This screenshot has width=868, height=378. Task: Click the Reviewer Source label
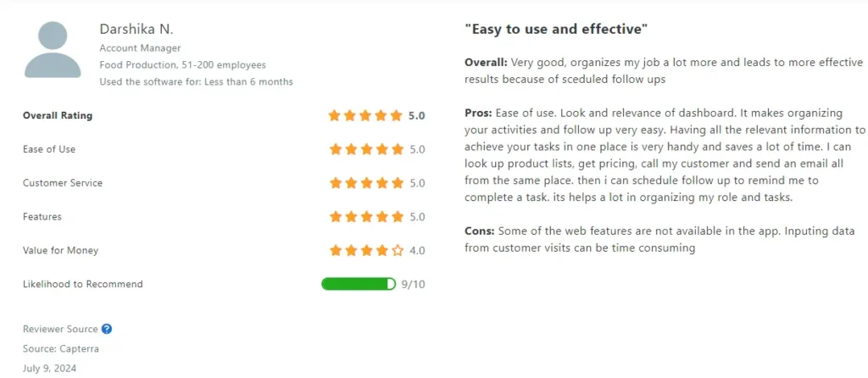coord(59,329)
